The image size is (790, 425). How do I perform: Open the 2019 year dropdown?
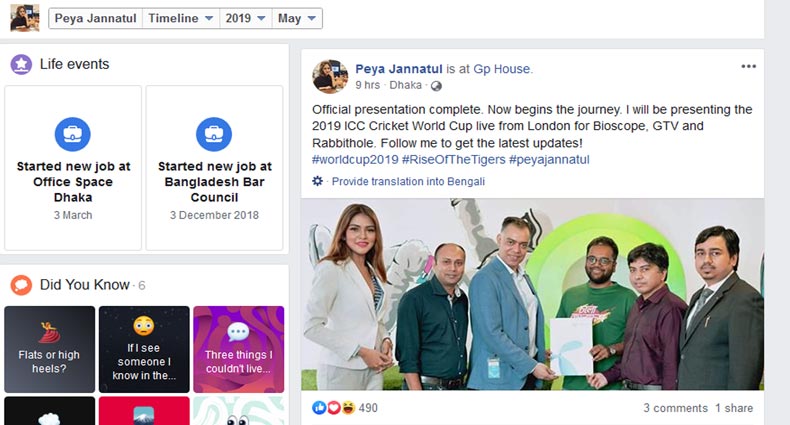point(245,18)
